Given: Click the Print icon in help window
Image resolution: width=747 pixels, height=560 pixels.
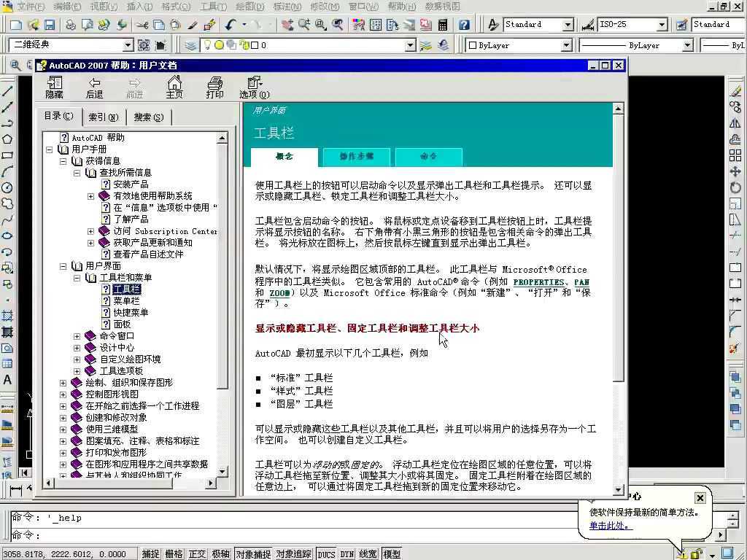Looking at the screenshot, I should (214, 87).
